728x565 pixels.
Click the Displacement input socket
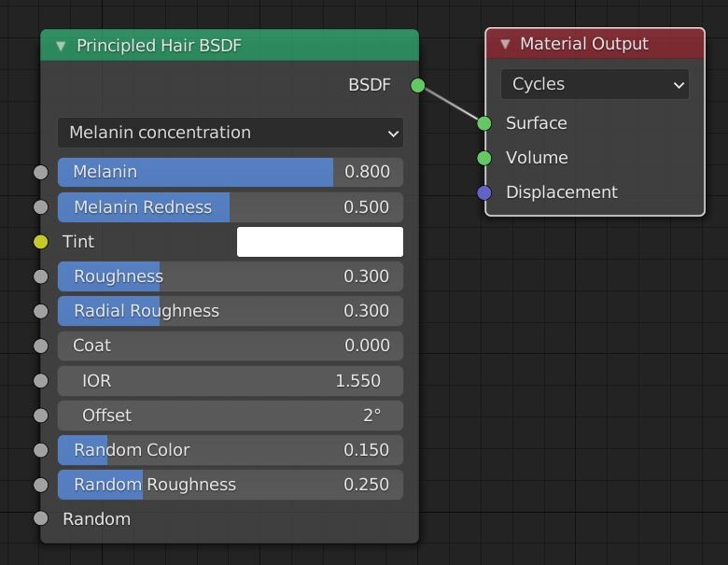(484, 192)
